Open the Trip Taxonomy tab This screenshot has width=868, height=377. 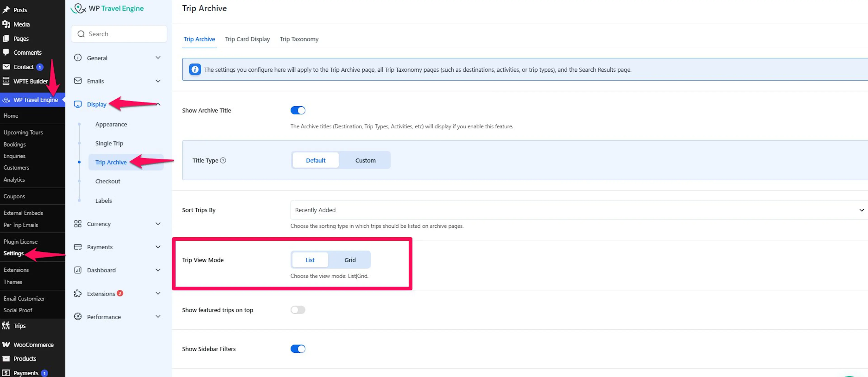(299, 39)
